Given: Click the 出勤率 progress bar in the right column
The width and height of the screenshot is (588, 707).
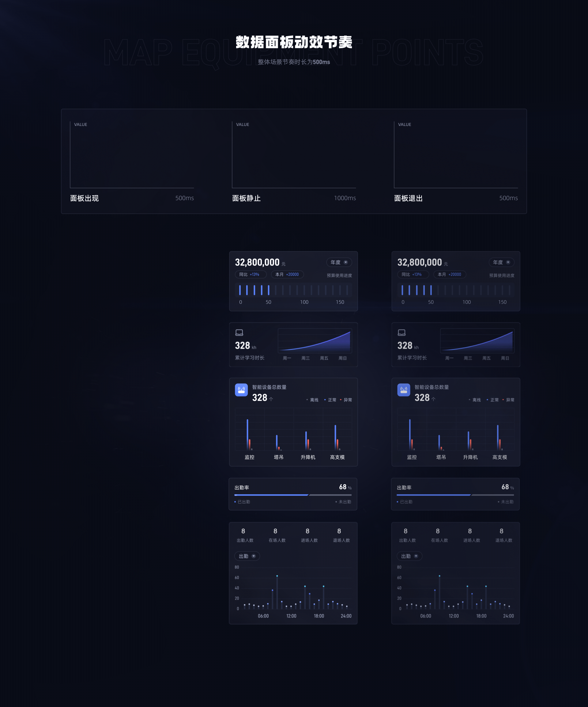Looking at the screenshot, I should coord(455,495).
